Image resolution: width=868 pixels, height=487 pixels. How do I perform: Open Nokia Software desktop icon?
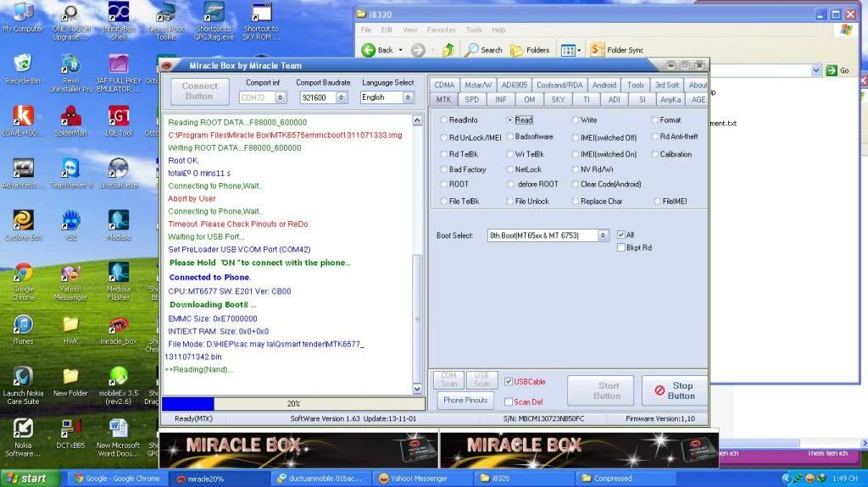(x=23, y=438)
